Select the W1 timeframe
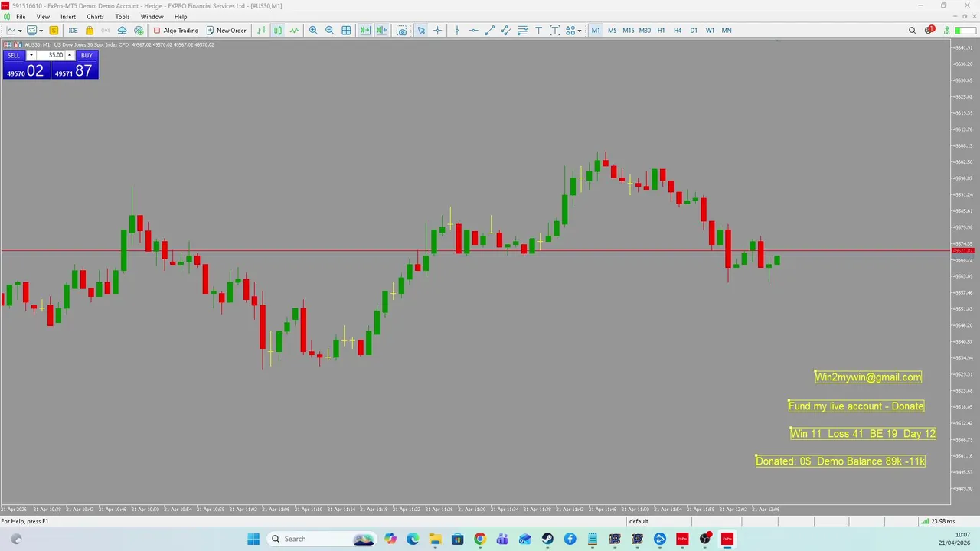The image size is (980, 551). tap(710, 31)
